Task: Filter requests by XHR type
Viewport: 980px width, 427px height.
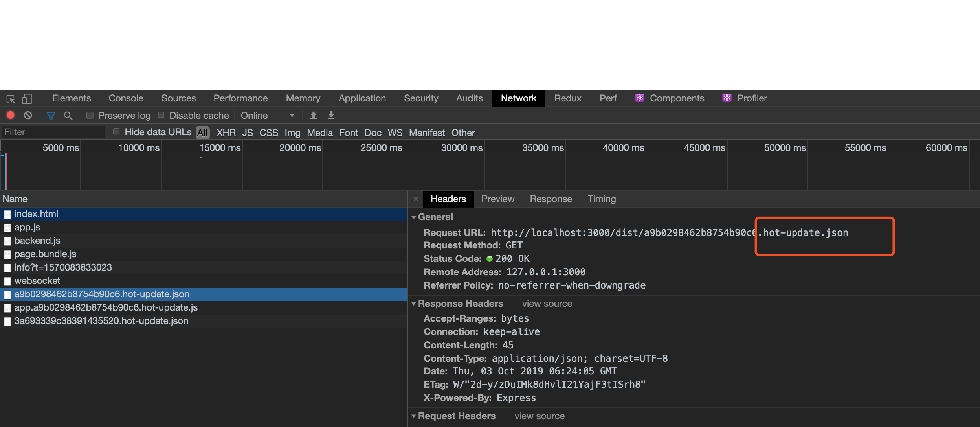Action: [x=226, y=133]
